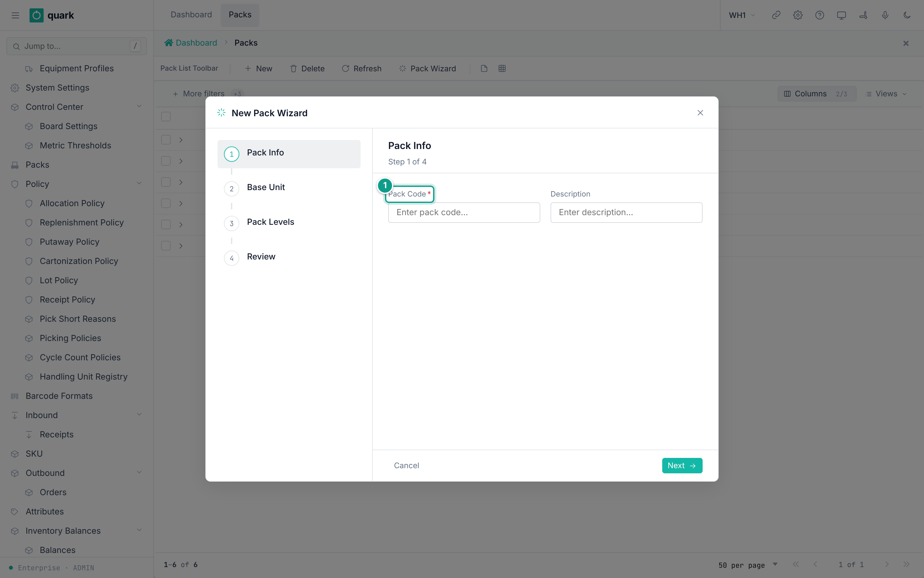The height and width of the screenshot is (578, 924).
Task: Toggle the hamburger sidebar menu
Action: coord(15,15)
